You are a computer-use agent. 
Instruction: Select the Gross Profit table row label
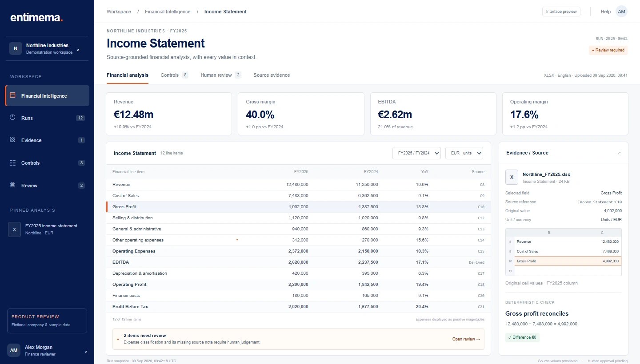tap(124, 206)
